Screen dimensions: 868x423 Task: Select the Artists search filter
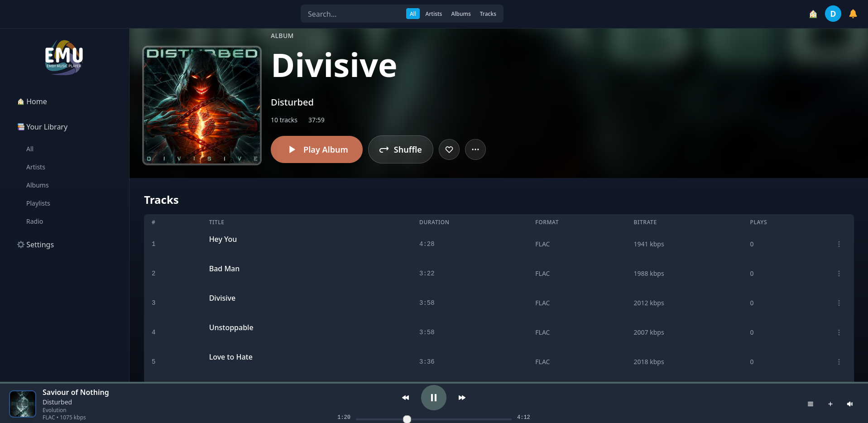click(433, 14)
